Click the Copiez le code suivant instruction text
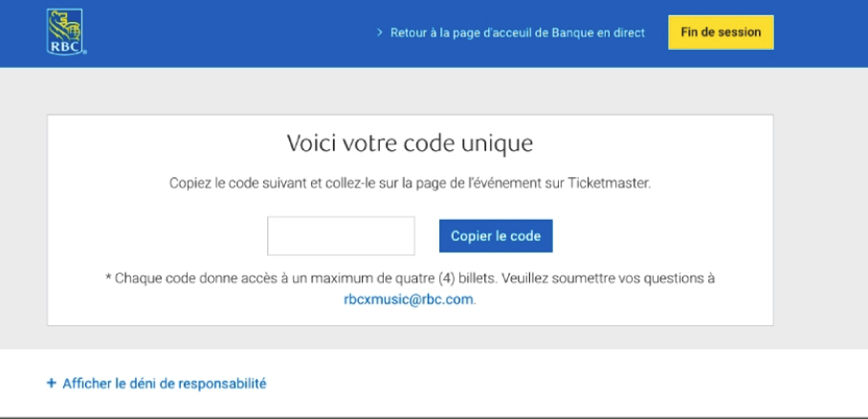This screenshot has width=868, height=419. click(410, 182)
